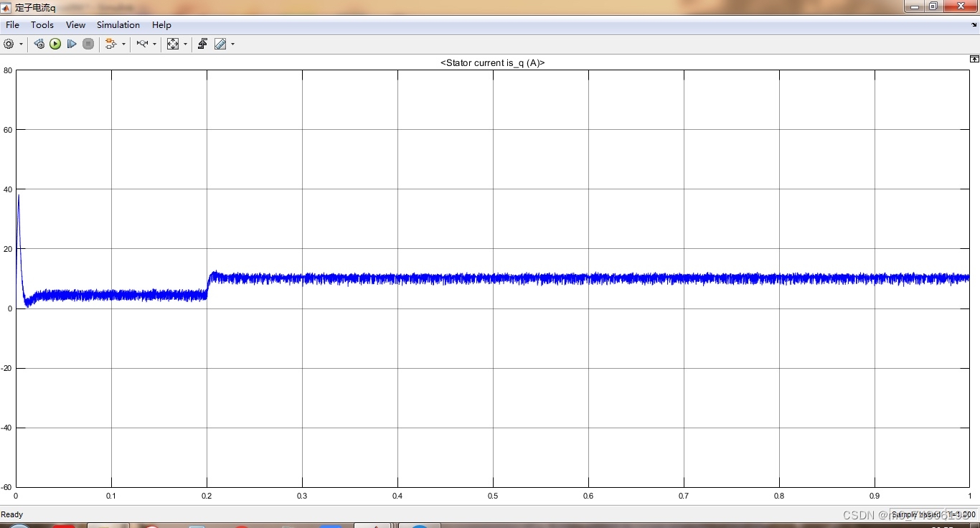The width and height of the screenshot is (980, 528).
Task: Open the View menu
Action: [75, 24]
